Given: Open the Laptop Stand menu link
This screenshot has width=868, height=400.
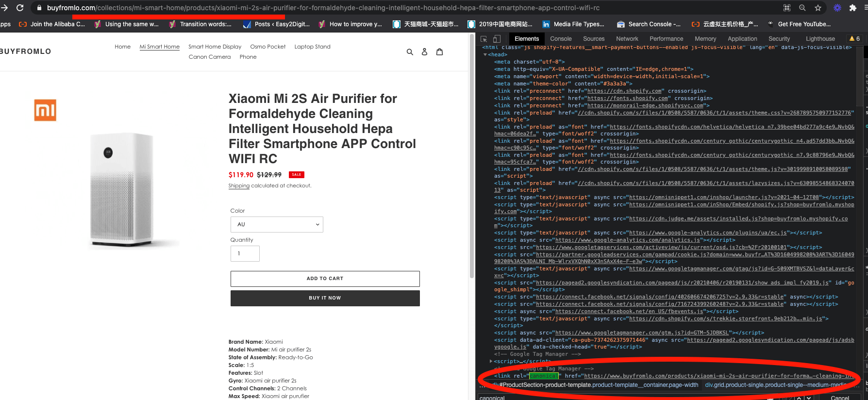Looking at the screenshot, I should pos(313,47).
